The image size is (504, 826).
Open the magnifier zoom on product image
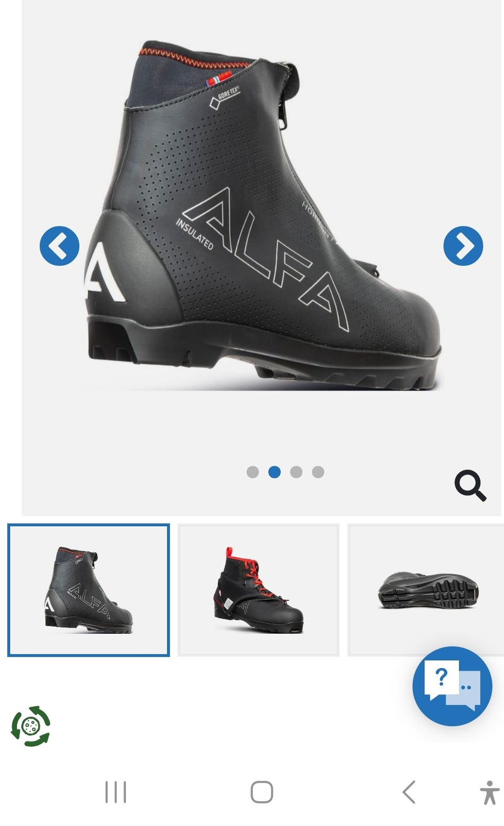[470, 486]
